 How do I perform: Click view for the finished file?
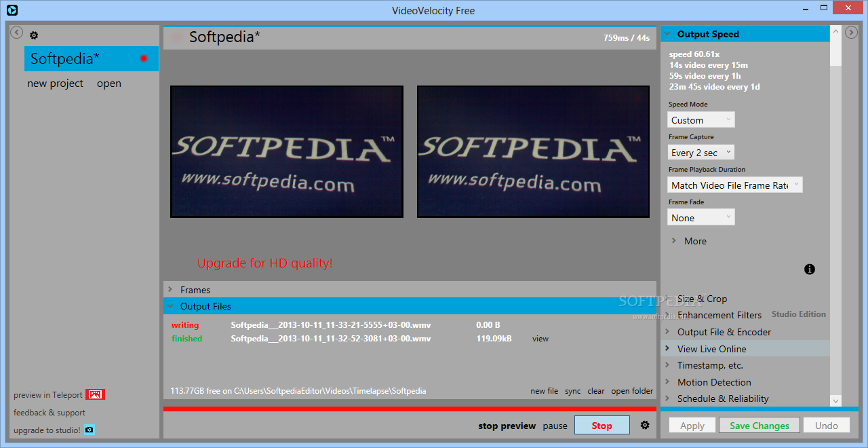pos(540,339)
